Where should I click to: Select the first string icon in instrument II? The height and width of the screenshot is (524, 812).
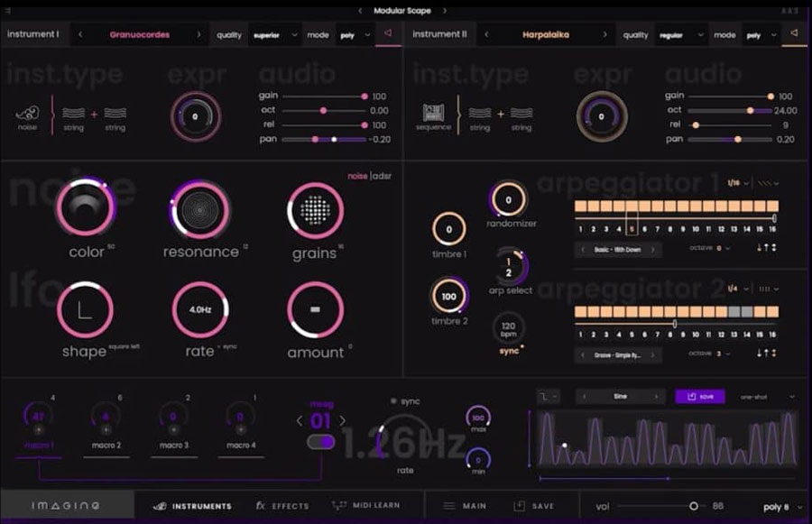point(480,113)
